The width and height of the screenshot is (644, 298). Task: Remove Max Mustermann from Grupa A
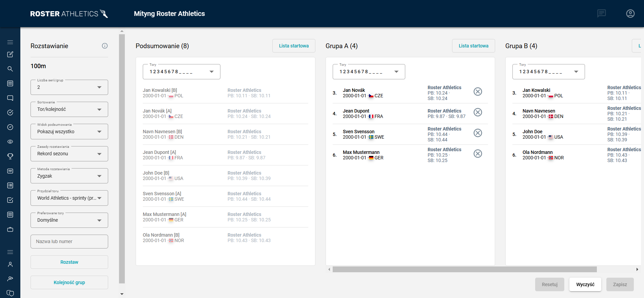(478, 154)
